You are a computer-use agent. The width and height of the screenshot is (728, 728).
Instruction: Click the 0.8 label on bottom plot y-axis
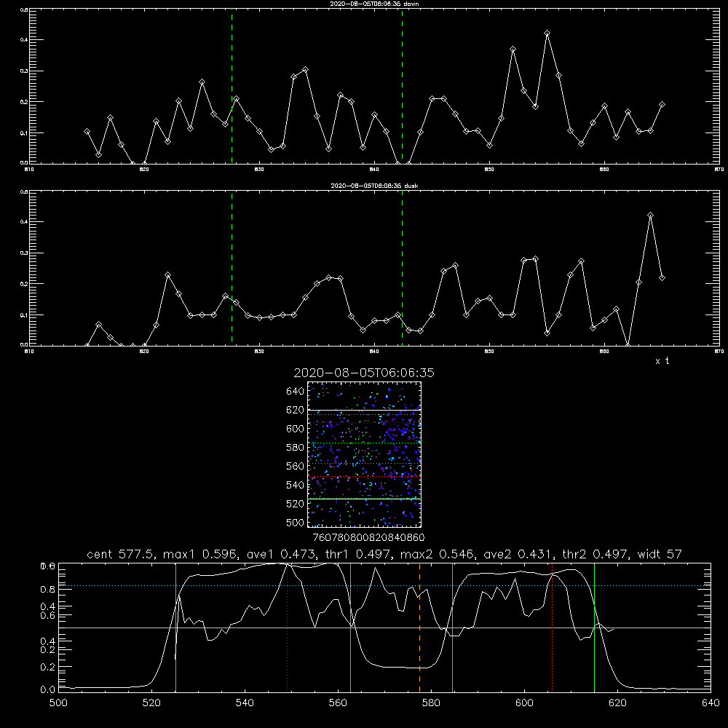click(48, 589)
